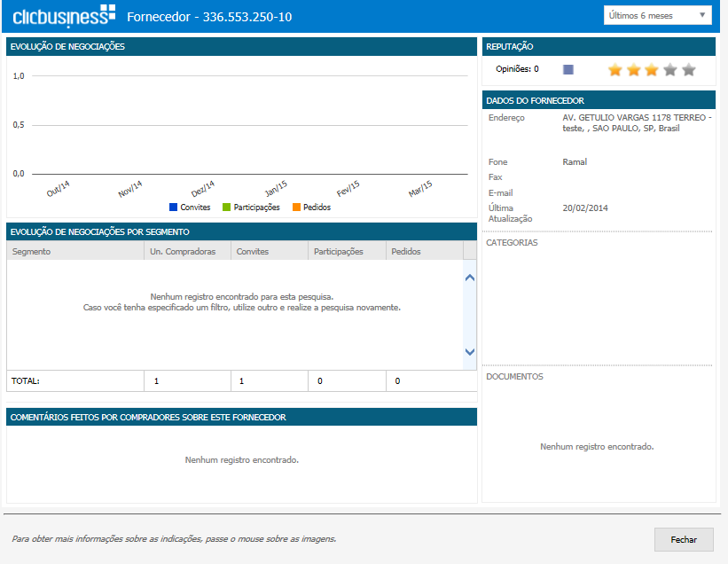
Task: Open the Últimos 6 meses period dropdown
Action: click(657, 15)
